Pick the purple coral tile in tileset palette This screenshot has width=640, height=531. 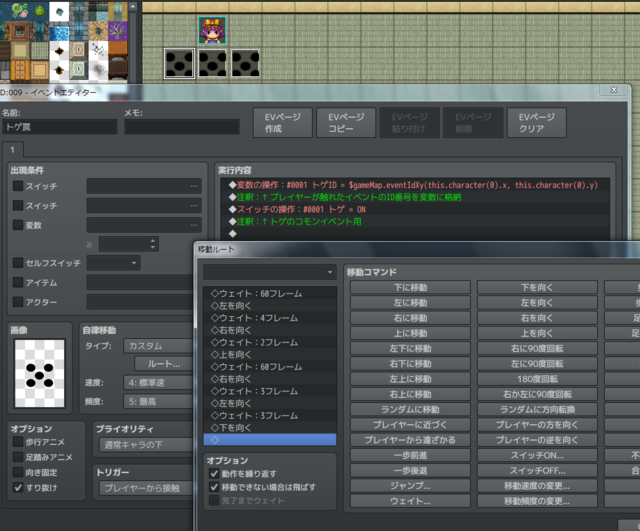pos(118,30)
